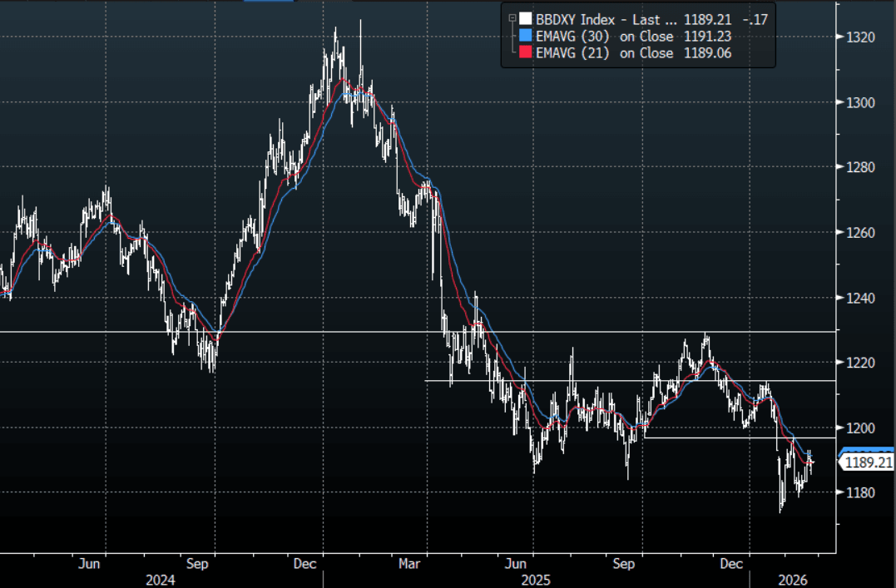Click the 1200 tick label on the y-axis
Image resolution: width=896 pixels, height=588 pixels.
(x=860, y=427)
